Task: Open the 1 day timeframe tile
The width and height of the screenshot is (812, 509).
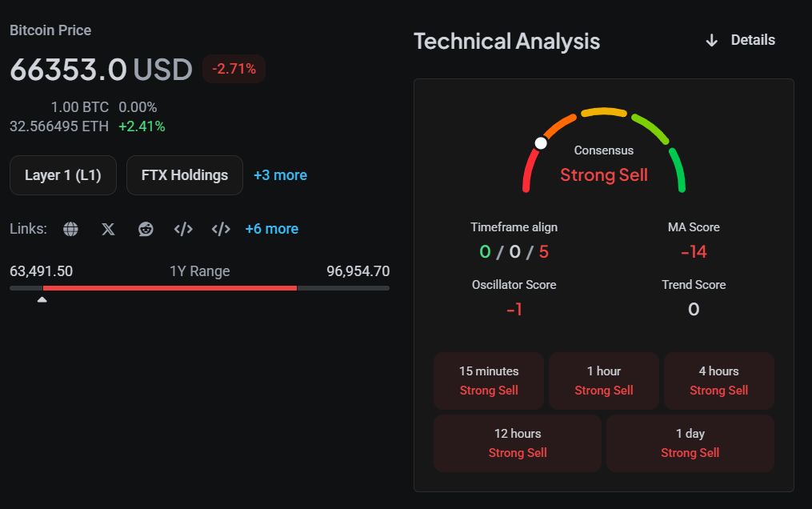Action: point(690,443)
